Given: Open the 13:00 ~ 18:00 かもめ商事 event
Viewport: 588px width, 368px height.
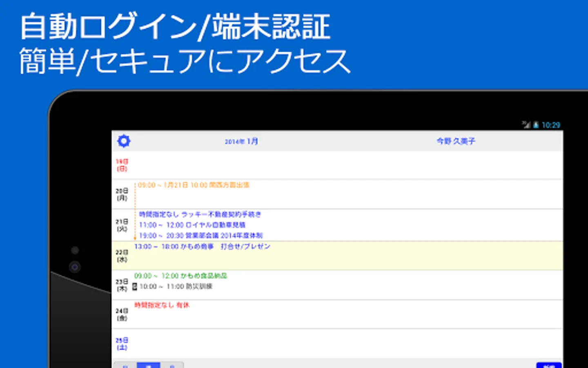Looking at the screenshot, I should 202,247.
